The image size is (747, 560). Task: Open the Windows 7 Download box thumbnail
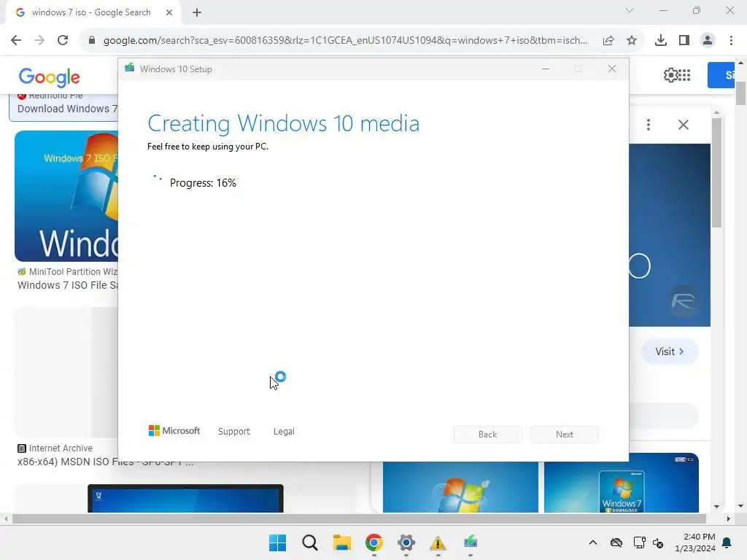pos(622,483)
